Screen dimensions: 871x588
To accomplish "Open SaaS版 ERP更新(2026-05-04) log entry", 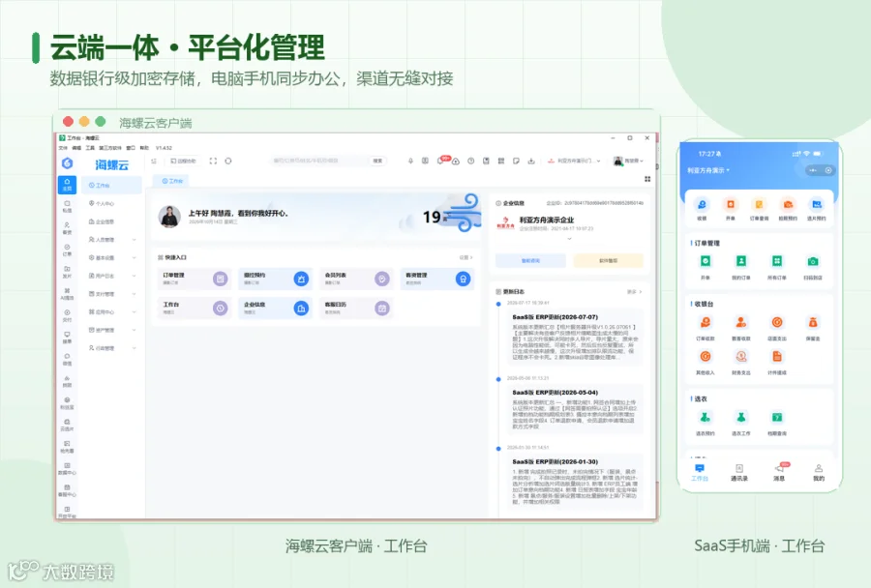I will coord(576,409).
